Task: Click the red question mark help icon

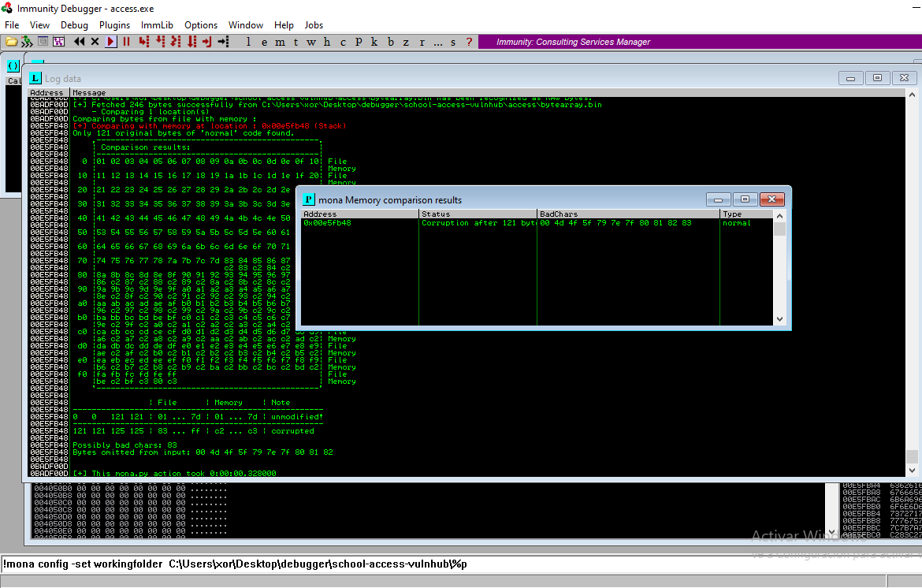Action: point(470,42)
